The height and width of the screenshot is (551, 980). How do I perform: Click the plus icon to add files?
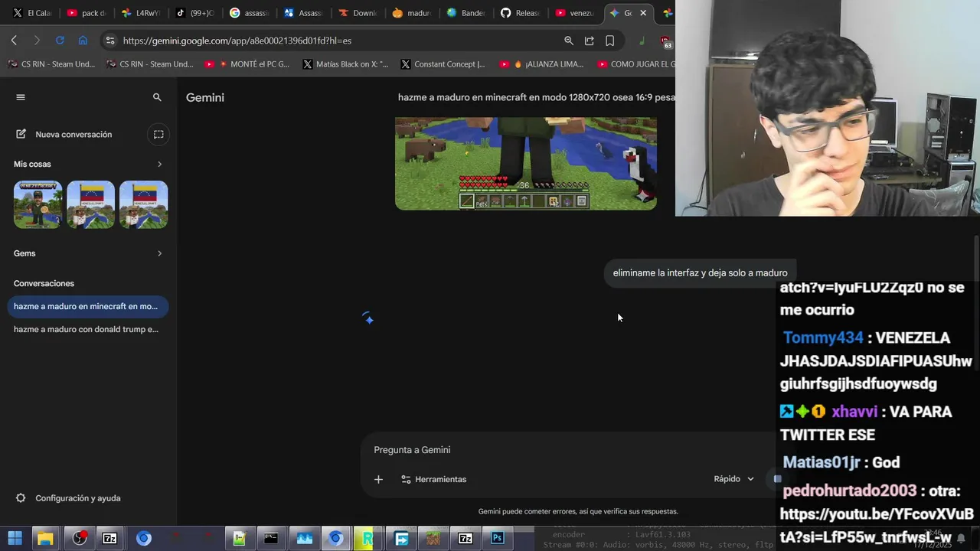click(x=378, y=479)
